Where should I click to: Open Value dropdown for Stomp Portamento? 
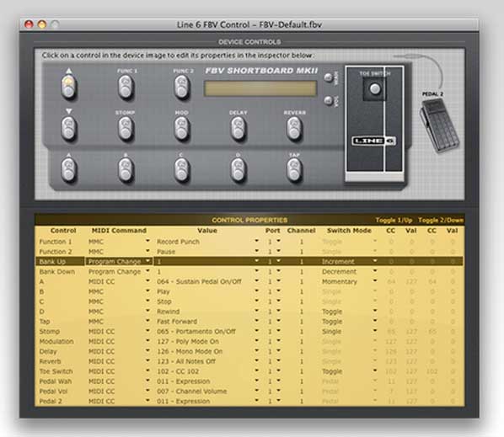(x=256, y=331)
